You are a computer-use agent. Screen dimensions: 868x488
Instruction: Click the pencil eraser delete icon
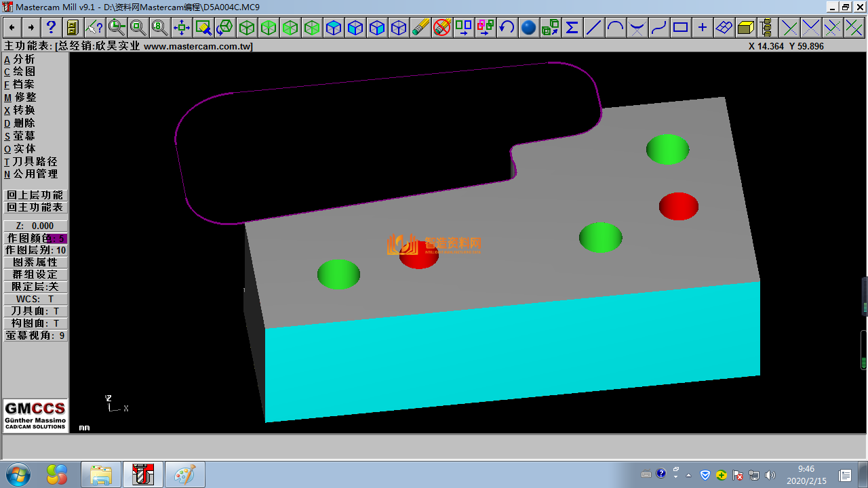tap(420, 28)
